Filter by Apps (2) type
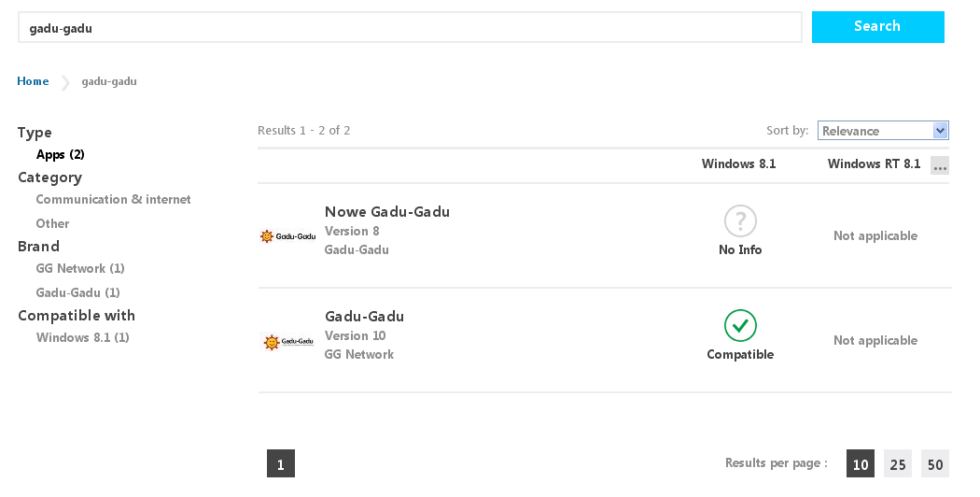The height and width of the screenshot is (497, 980). (x=61, y=154)
